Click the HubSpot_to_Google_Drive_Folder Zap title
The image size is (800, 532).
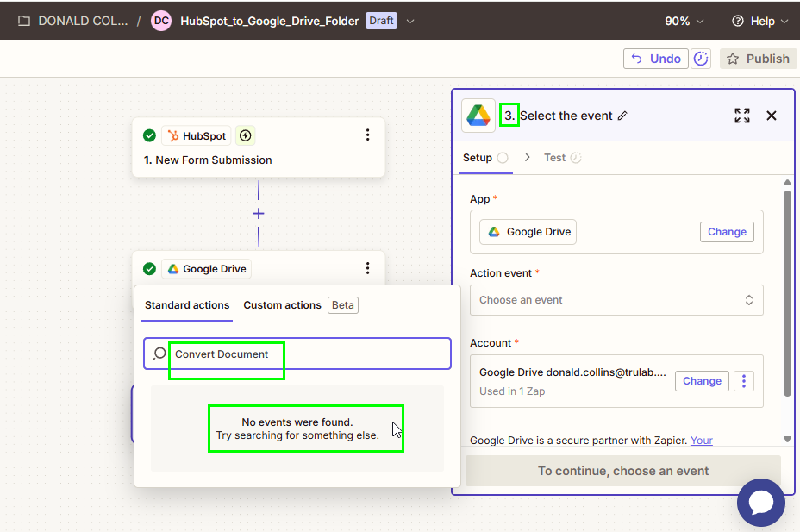click(x=269, y=21)
